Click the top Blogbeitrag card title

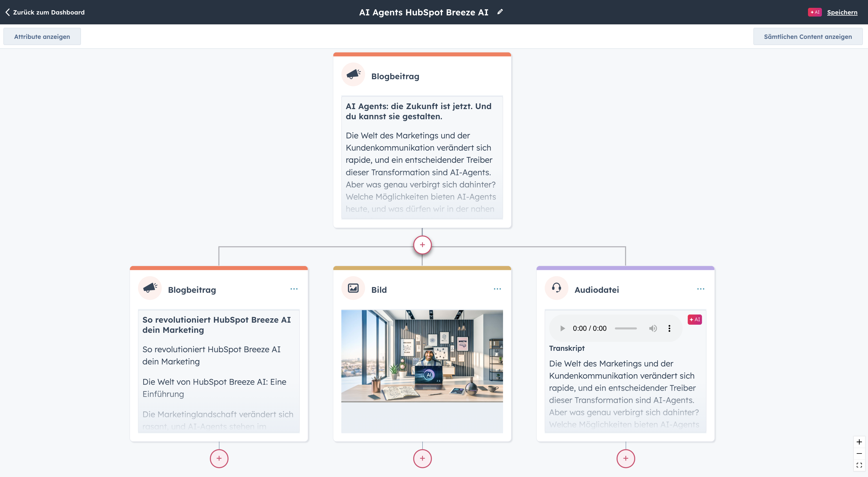(x=395, y=76)
